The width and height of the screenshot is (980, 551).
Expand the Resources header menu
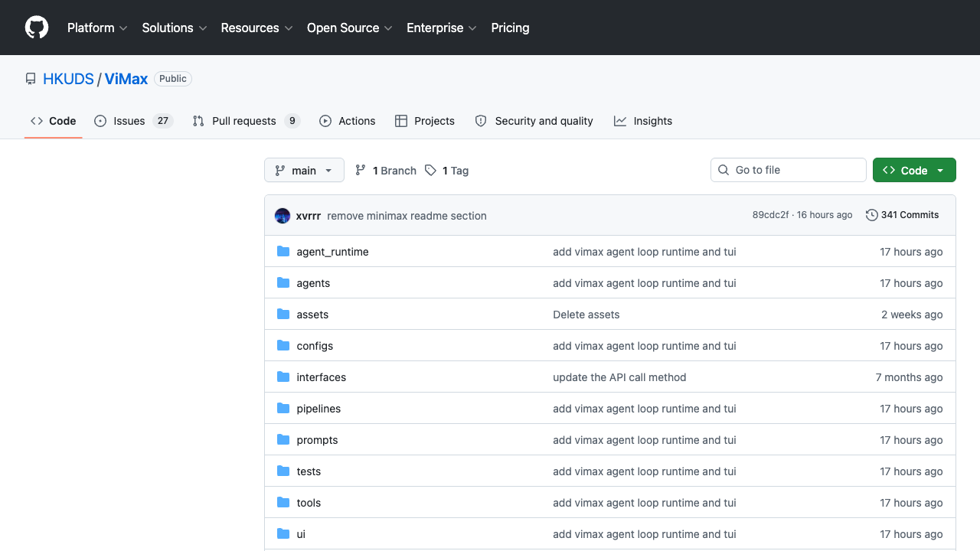point(257,28)
